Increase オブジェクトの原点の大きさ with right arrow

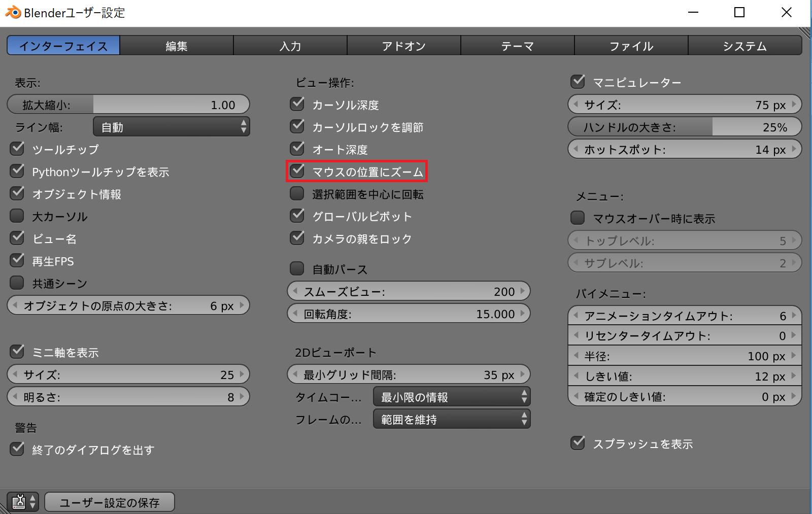[242, 305]
